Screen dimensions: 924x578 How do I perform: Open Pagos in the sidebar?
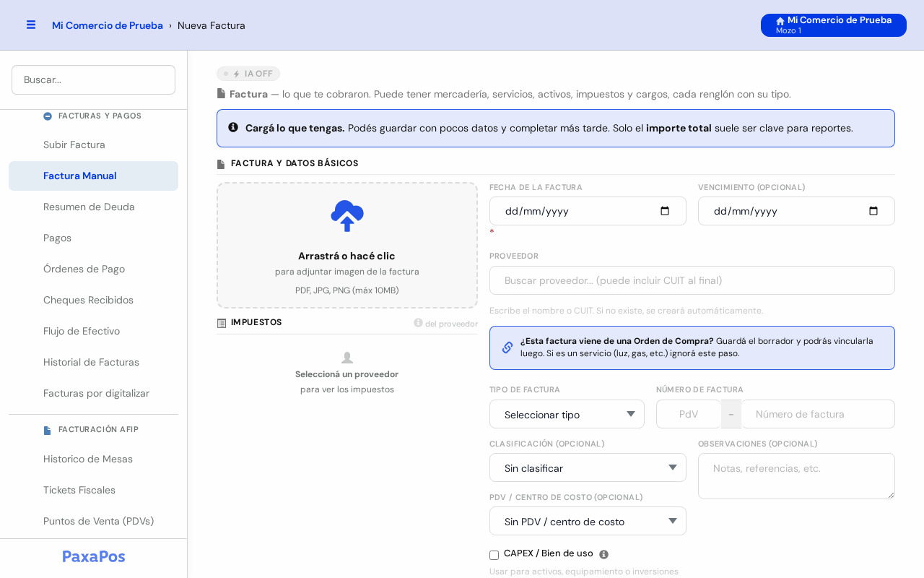pyautogui.click(x=93, y=238)
